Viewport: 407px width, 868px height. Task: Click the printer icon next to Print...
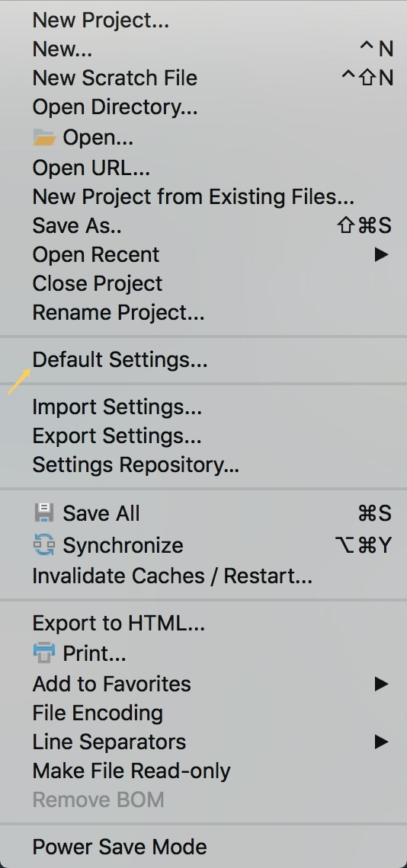coord(43,653)
